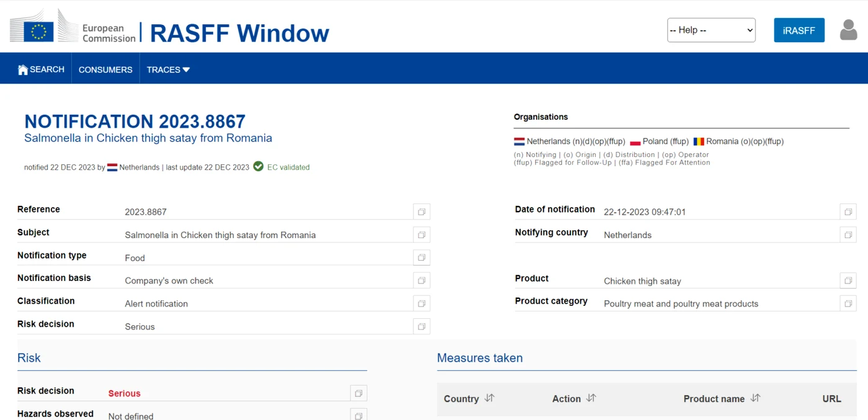Click the organisation role legend text
Viewport: 868px width, 420px height.
click(x=612, y=159)
